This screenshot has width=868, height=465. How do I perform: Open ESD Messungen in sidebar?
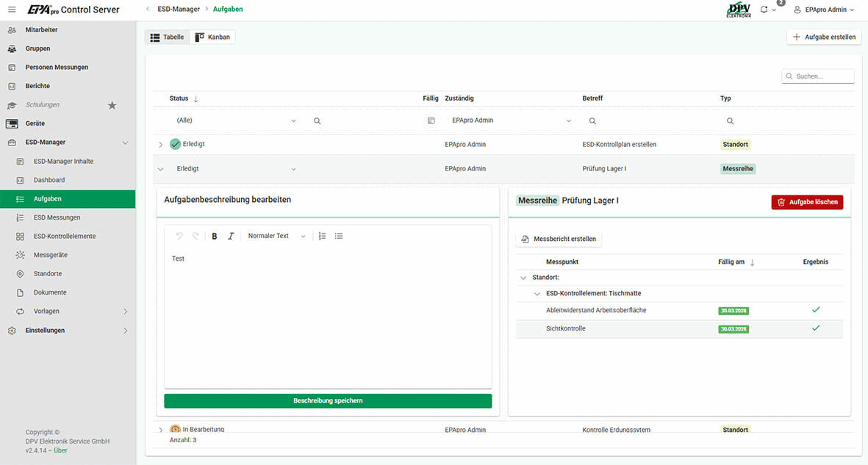pos(57,217)
